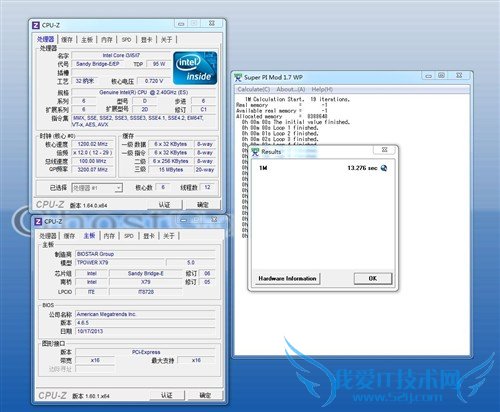Open the About...(A) menu in Super PI
500x412 pixels.
click(x=291, y=89)
